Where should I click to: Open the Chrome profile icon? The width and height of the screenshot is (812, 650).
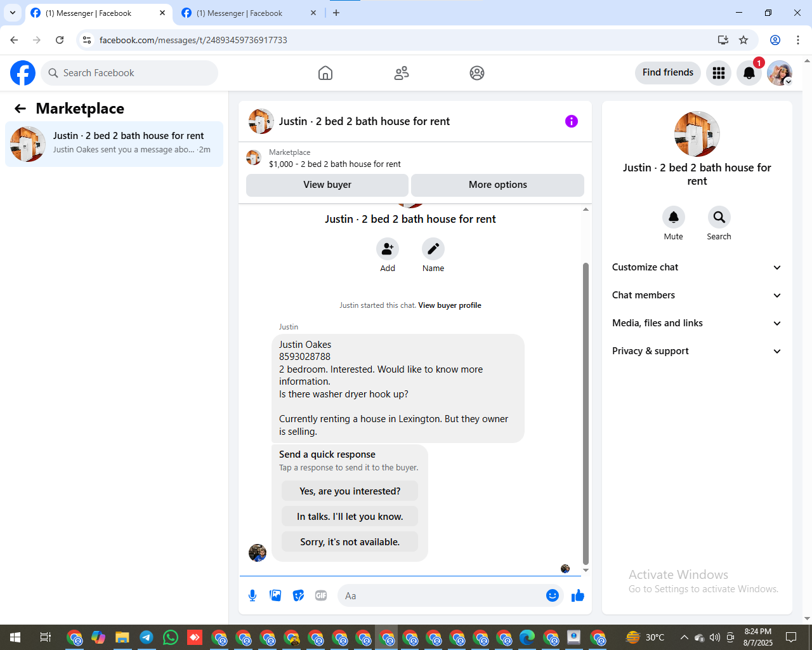775,40
